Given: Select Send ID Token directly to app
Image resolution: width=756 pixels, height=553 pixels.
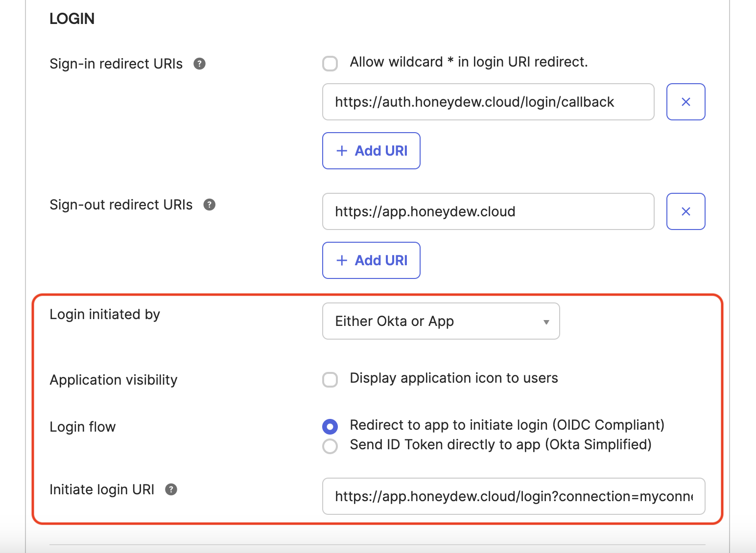Looking at the screenshot, I should coord(330,446).
